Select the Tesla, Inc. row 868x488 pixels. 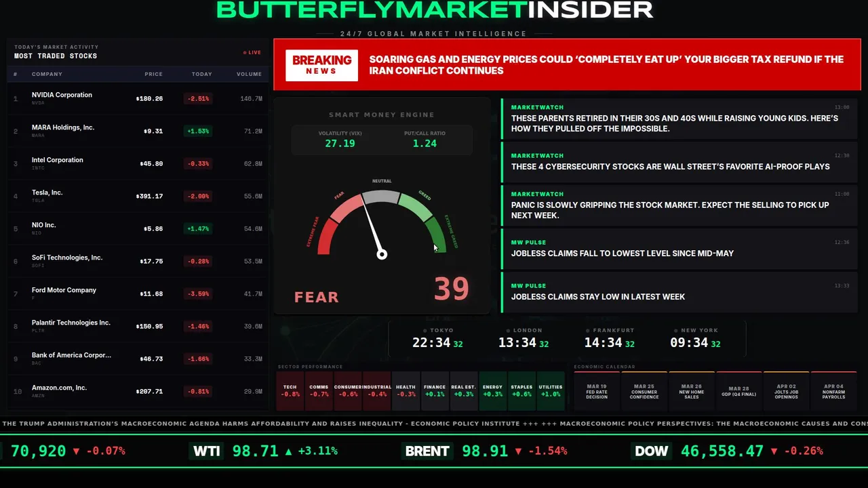click(x=138, y=196)
